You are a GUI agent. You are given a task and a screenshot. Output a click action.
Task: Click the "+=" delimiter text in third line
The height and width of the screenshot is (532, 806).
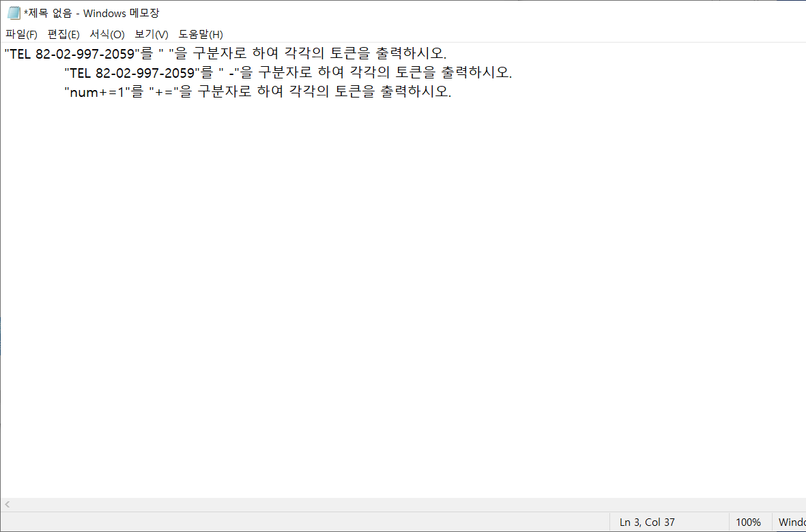pyautogui.click(x=166, y=93)
